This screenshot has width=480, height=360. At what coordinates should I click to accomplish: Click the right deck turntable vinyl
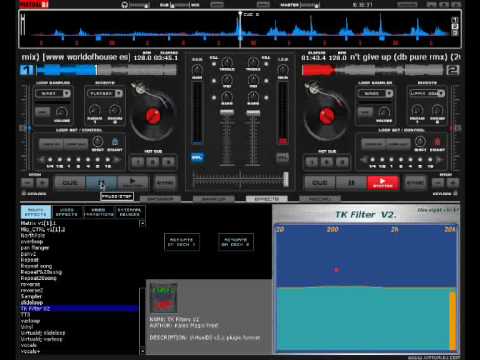[x=327, y=117]
